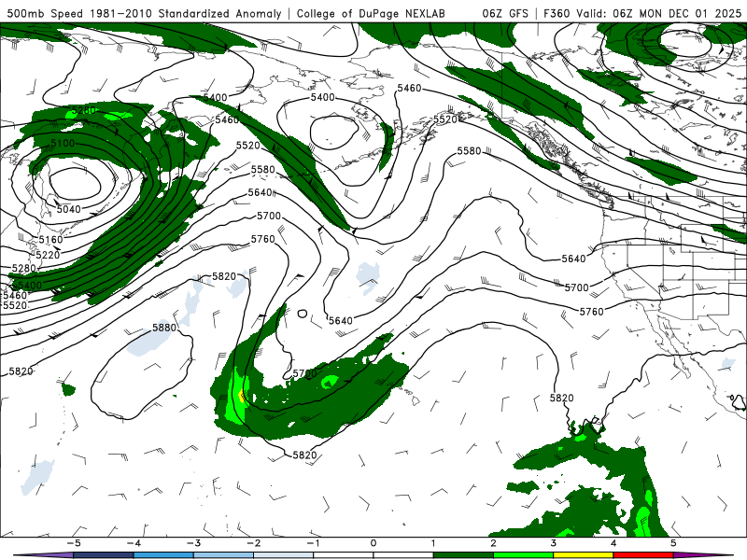The image size is (747, 560).
Task: Click the '500mb Speed 1981-2010 Standardized Anomaly' title
Action: [144, 13]
